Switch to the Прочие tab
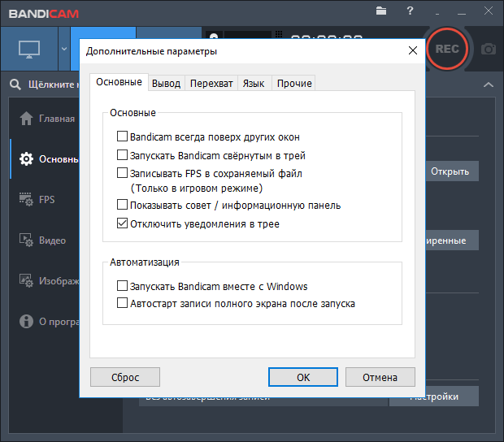The image size is (504, 442). tap(294, 84)
